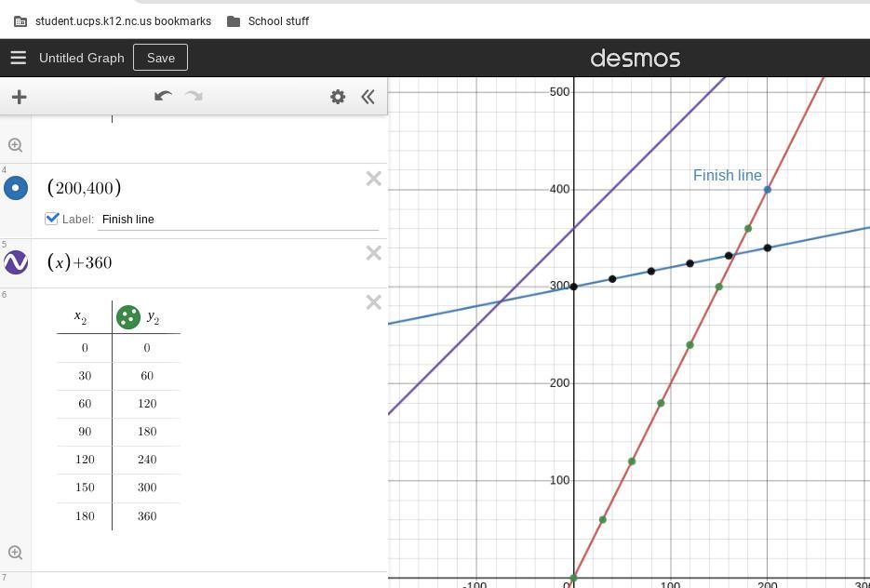
Task: Delete the (x)+360 expression
Action: (x=373, y=253)
